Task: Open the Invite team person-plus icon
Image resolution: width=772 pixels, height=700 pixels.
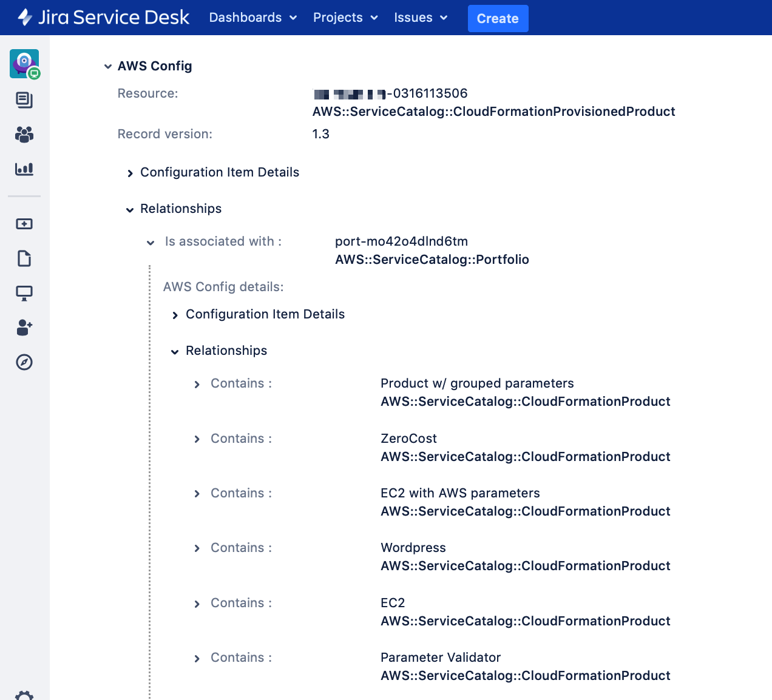Action: tap(24, 328)
